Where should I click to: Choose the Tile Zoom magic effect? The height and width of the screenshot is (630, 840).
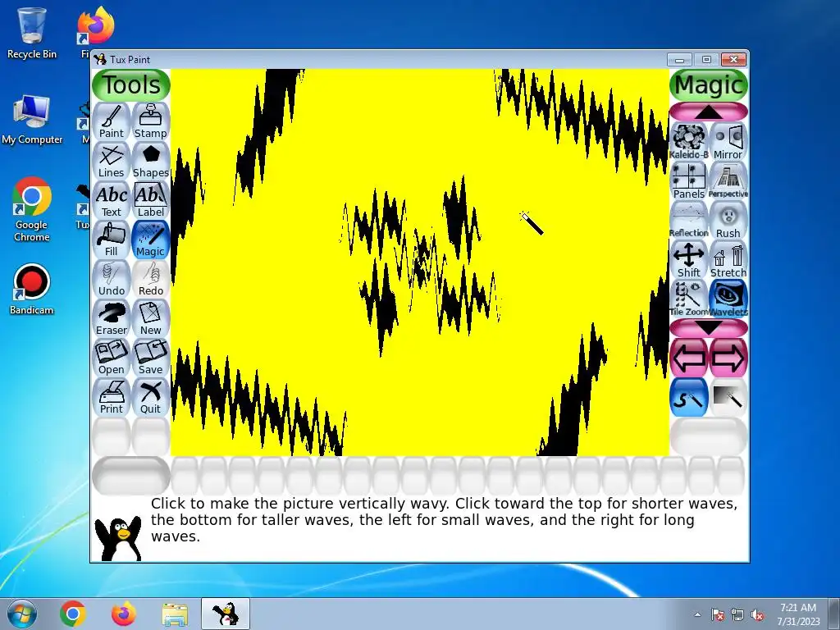point(689,299)
